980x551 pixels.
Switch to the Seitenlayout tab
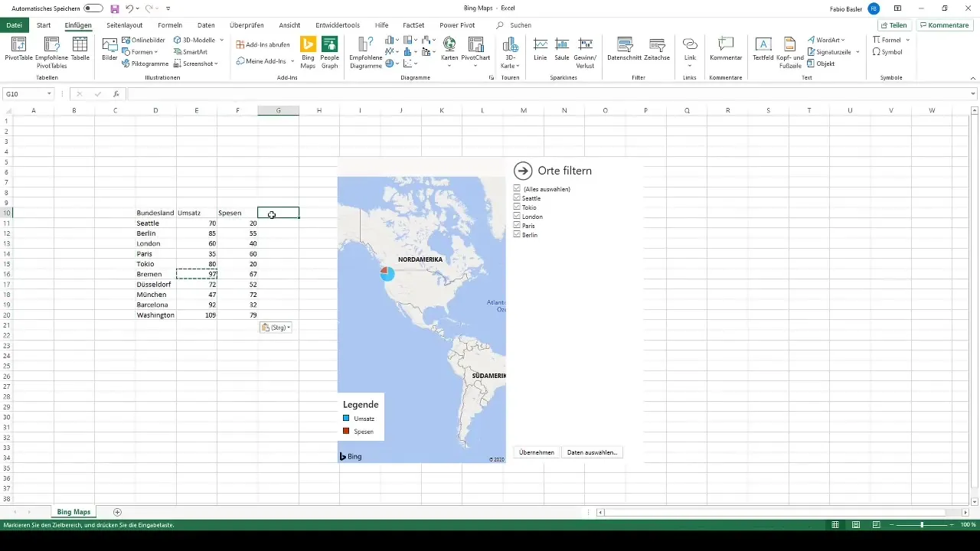[x=125, y=25]
